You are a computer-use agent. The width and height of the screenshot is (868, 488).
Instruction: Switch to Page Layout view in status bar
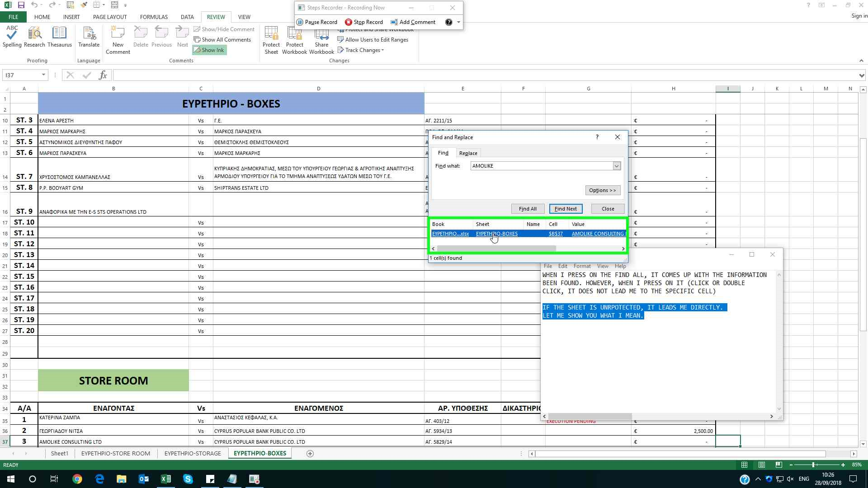(x=762, y=465)
